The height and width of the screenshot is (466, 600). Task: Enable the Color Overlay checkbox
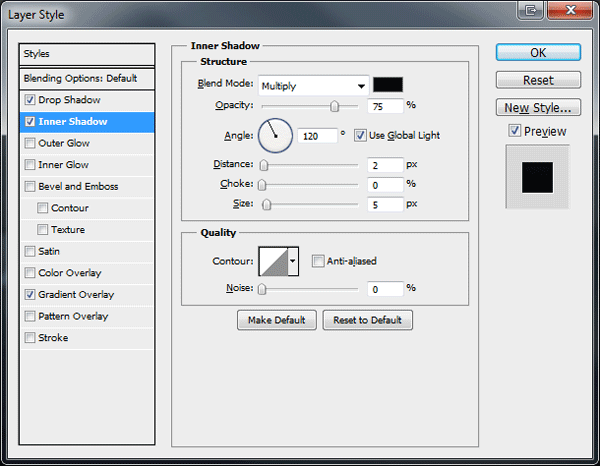(x=30, y=273)
